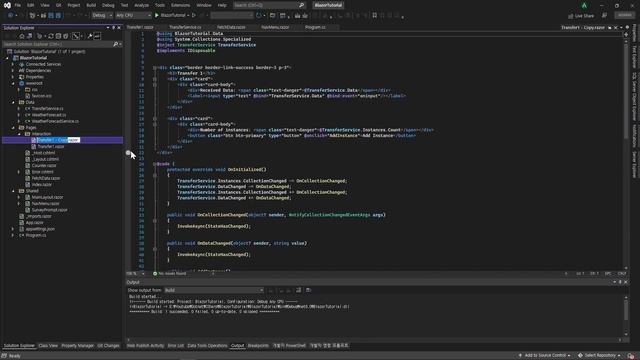Switch to the TransferService.cs editor tab
Viewport: 640px width, 360px height.
point(185,27)
